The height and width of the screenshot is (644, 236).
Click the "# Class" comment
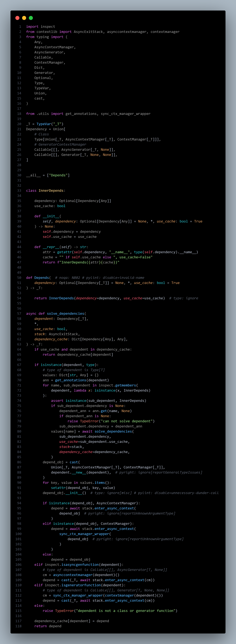pyautogui.click(x=41, y=134)
